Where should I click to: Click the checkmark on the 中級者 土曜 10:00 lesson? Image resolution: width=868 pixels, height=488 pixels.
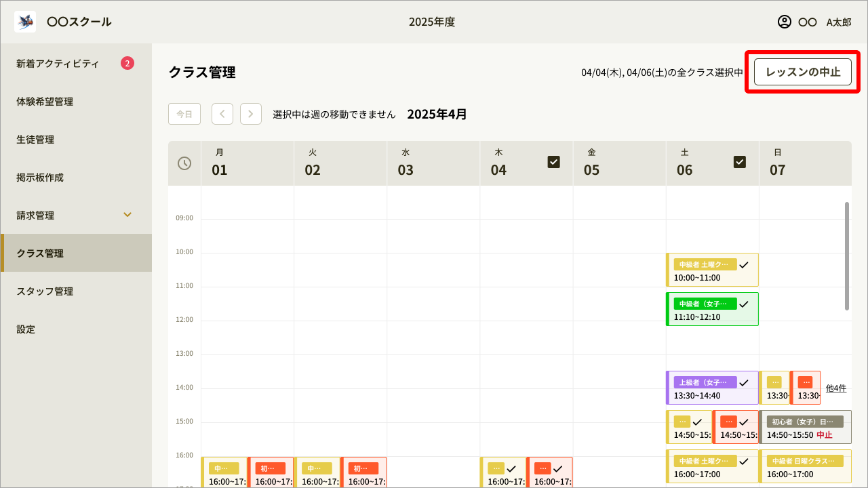click(x=743, y=266)
